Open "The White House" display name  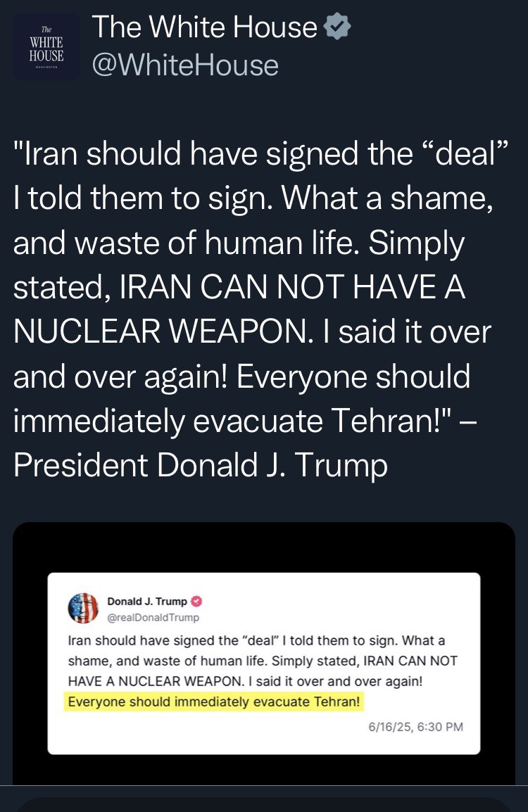pyautogui.click(x=205, y=27)
